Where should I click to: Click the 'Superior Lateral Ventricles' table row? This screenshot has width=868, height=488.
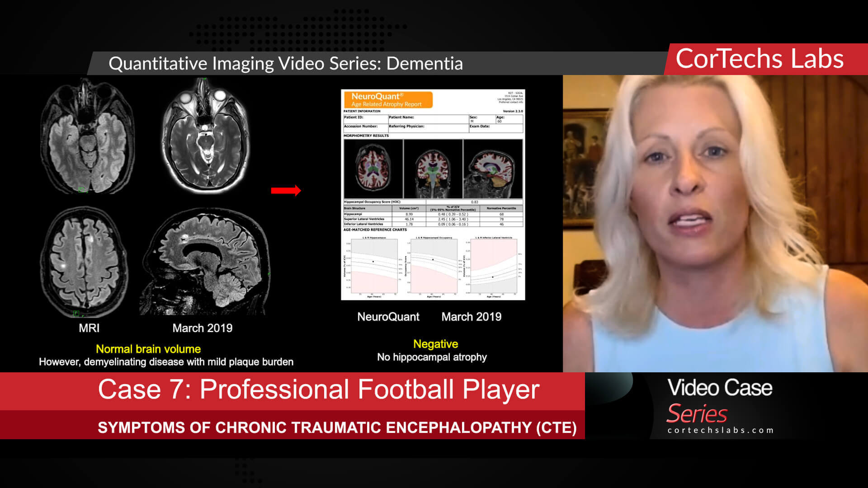[x=433, y=219]
